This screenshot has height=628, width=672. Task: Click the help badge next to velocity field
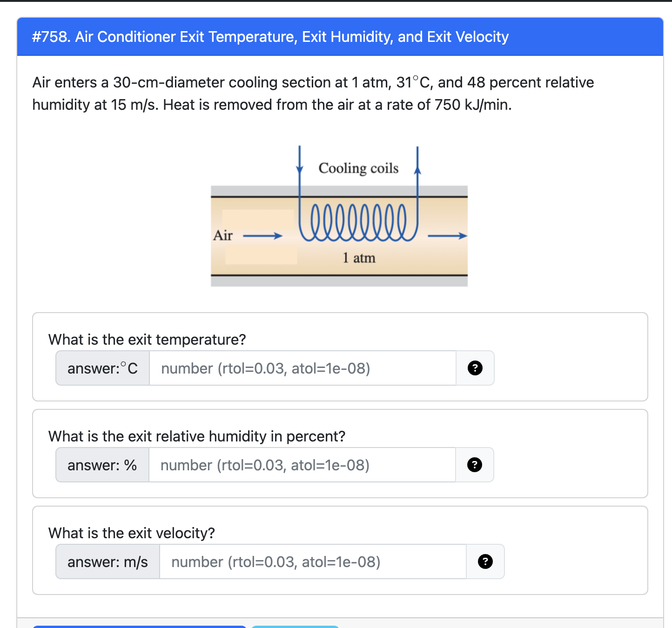coord(485,561)
